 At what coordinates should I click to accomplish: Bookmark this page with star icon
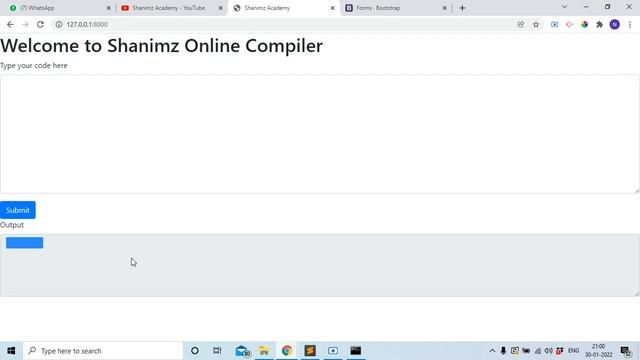tap(536, 24)
